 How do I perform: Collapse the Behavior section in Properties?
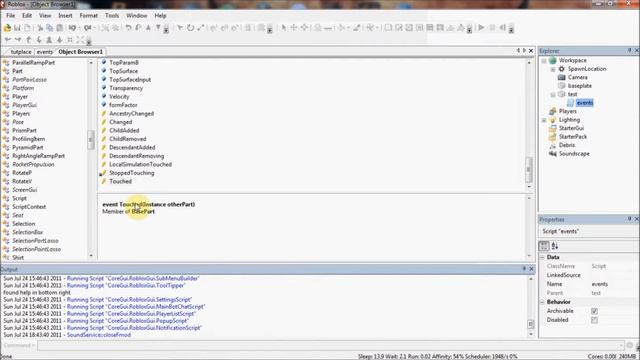(543, 302)
